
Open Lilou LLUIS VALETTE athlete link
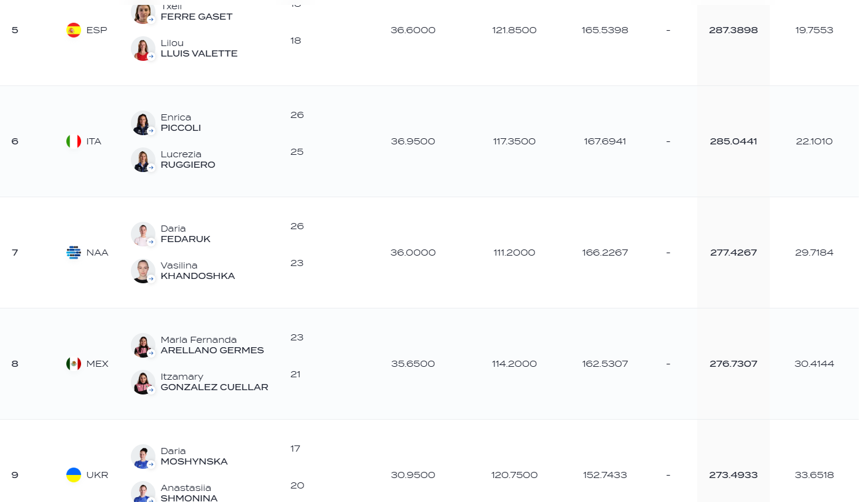pyautogui.click(x=199, y=49)
